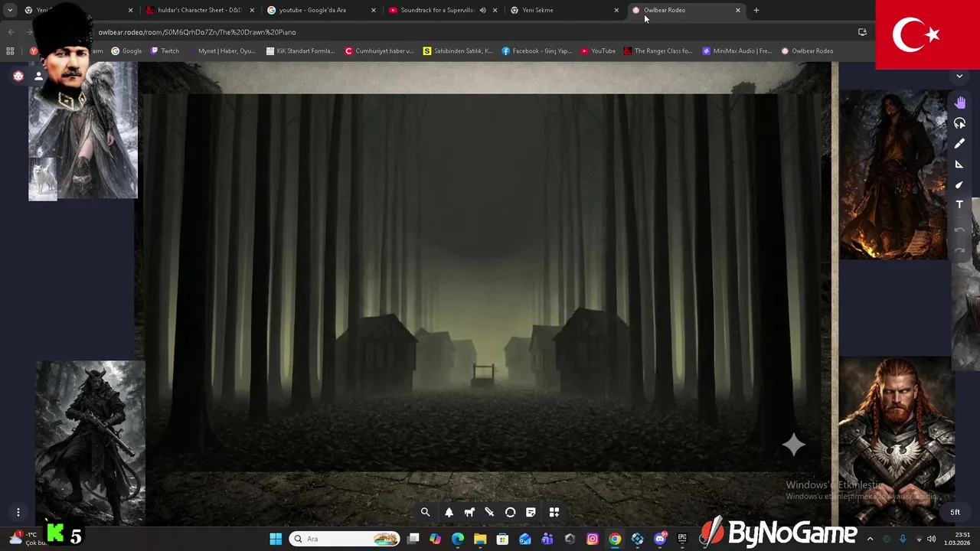Open the YouTube bookmark
The height and width of the screenshot is (551, 980).
coord(598,51)
